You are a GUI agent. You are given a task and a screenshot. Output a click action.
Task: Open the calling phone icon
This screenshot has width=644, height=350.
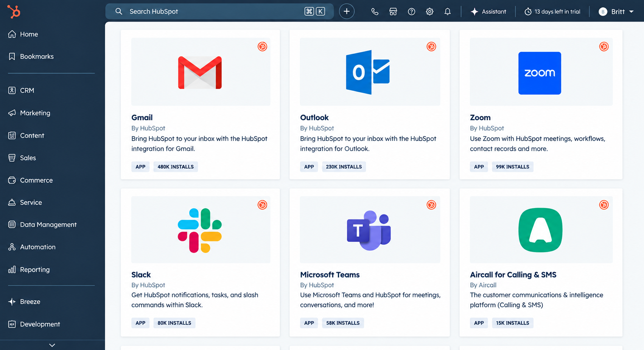point(375,12)
